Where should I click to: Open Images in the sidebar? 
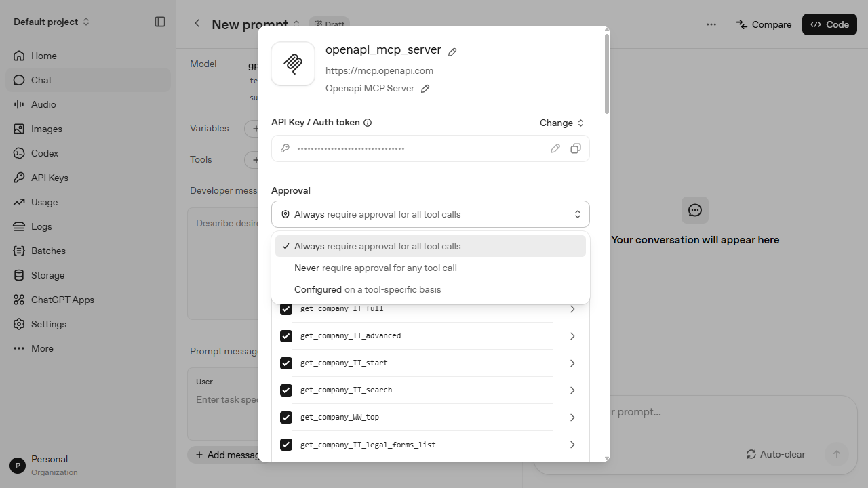click(89, 129)
